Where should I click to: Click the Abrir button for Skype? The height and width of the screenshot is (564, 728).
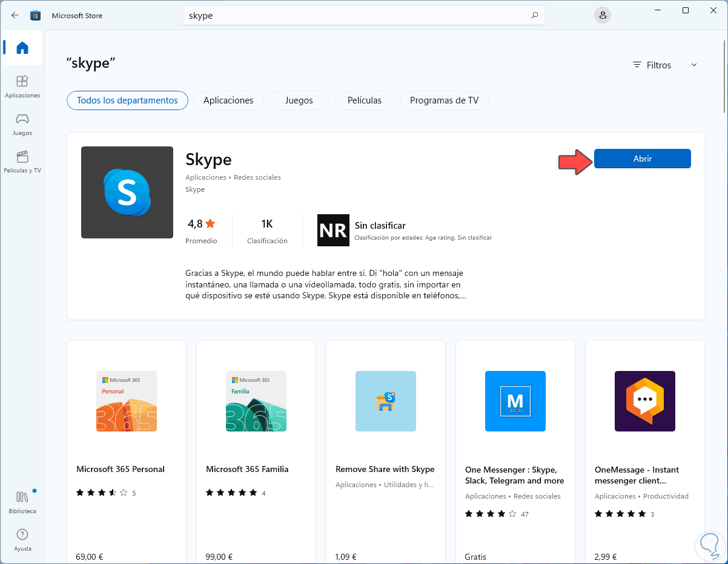(643, 159)
